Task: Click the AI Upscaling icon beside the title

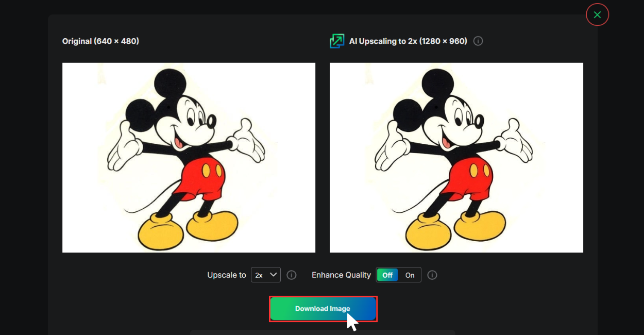Action: pos(337,41)
